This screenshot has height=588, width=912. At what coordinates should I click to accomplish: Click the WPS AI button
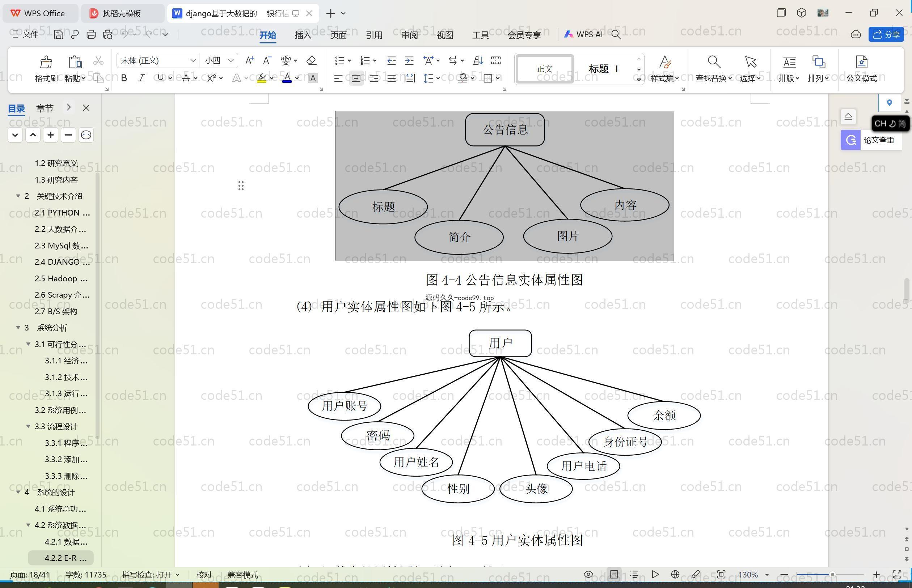point(583,34)
